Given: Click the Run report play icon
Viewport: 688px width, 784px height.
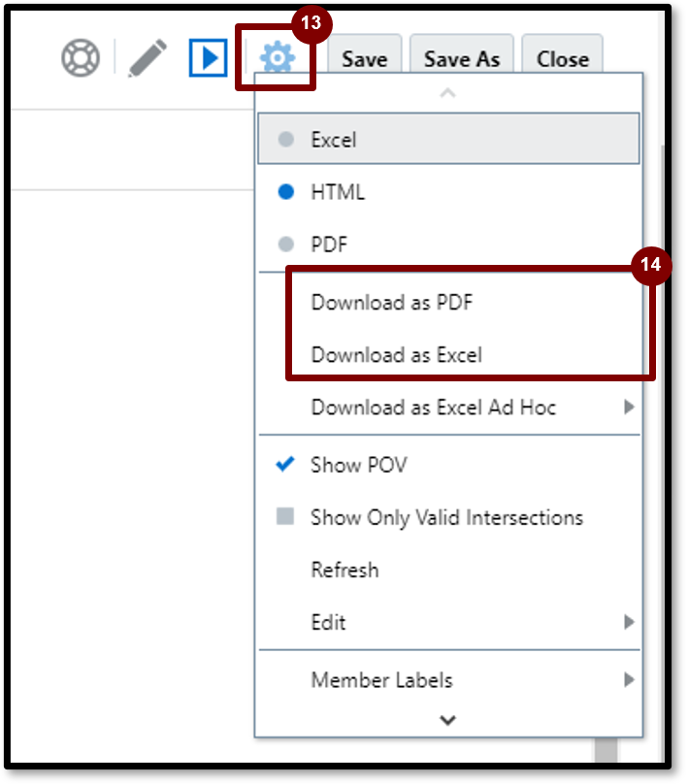Looking at the screenshot, I should point(209,56).
